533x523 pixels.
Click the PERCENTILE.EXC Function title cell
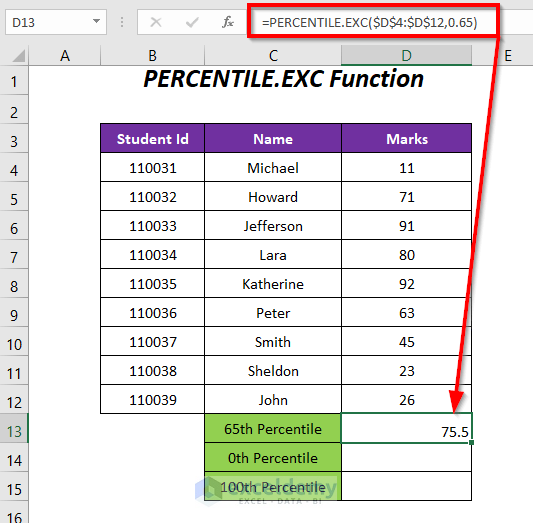(x=284, y=79)
